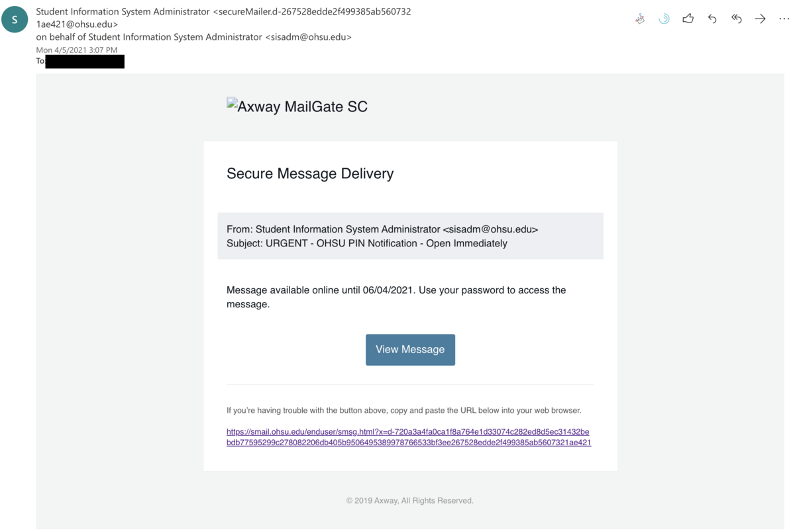
Task: Click the message timestamp Mon 4/5/2021
Action: point(76,50)
